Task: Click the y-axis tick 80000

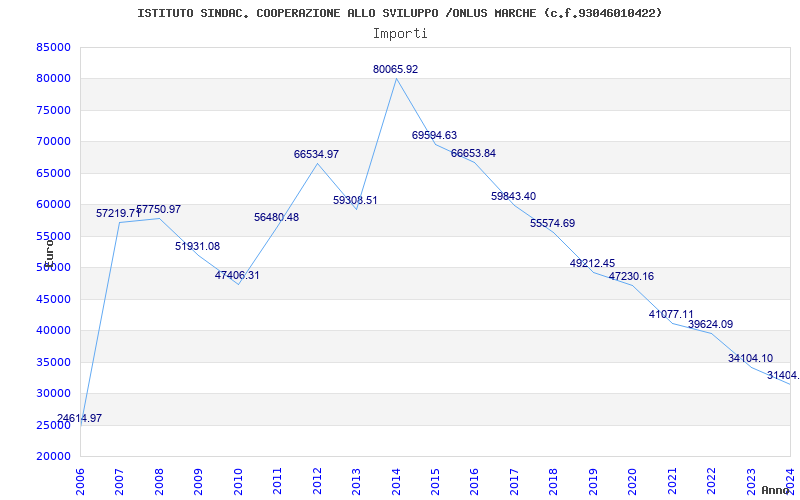Action: coord(53,79)
